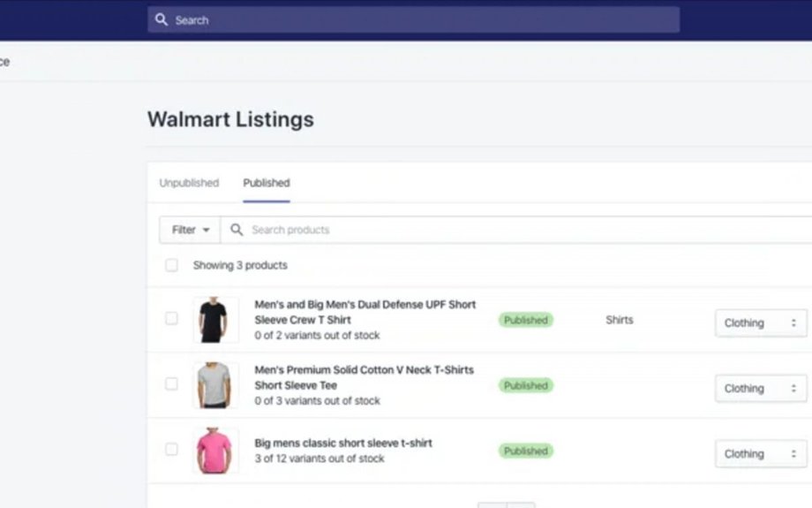812x508 pixels.
Task: Click Published badge on Dual Defense row
Action: [x=526, y=320]
